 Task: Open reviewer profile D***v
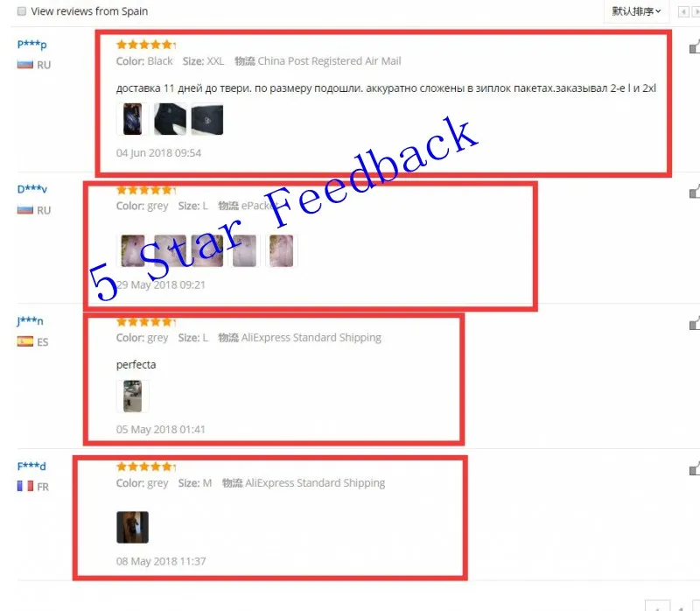click(x=31, y=189)
